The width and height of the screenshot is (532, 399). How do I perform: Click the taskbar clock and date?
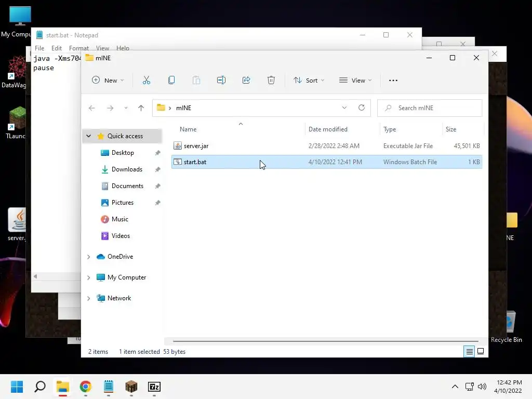508,387
